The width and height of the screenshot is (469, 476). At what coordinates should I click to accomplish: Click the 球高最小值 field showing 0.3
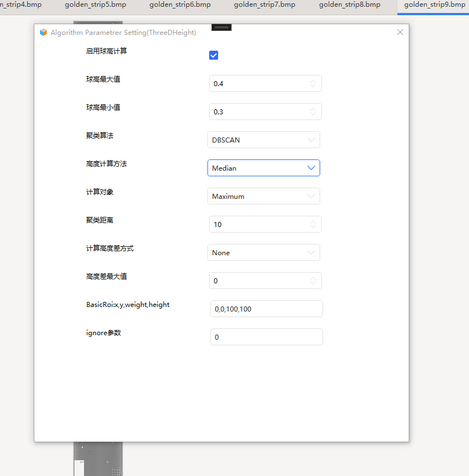pyautogui.click(x=265, y=112)
